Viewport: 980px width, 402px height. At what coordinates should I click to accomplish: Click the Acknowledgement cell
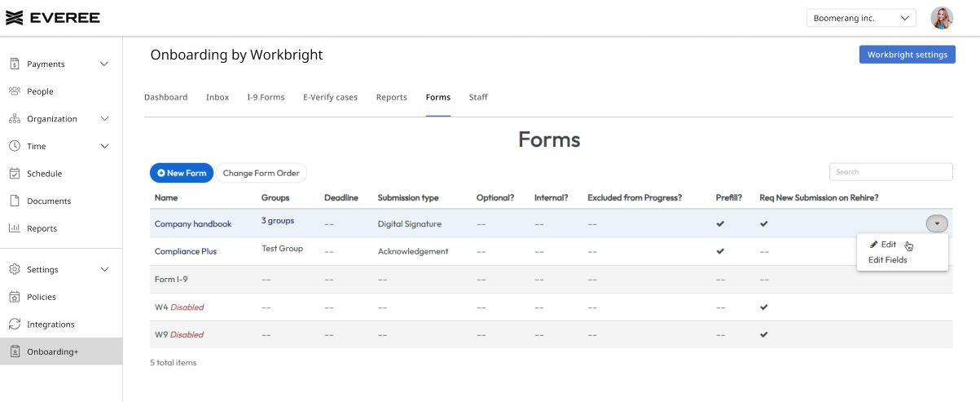413,252
